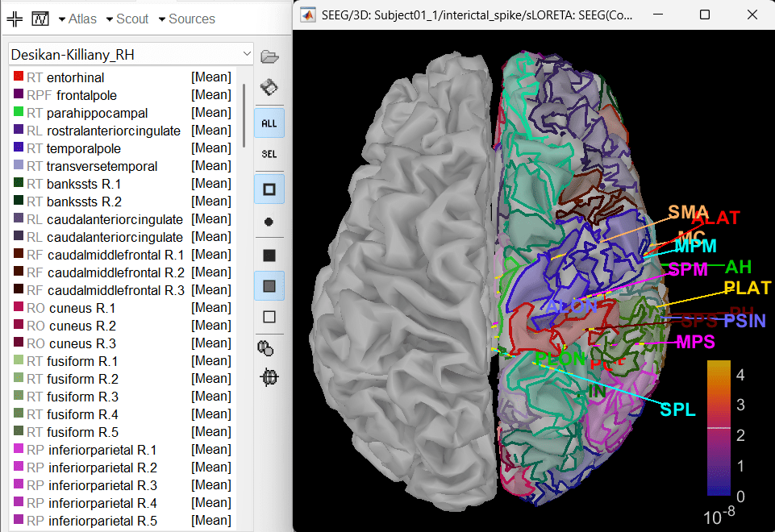Click the scout list vertical scrollbar

pyautogui.click(x=244, y=113)
